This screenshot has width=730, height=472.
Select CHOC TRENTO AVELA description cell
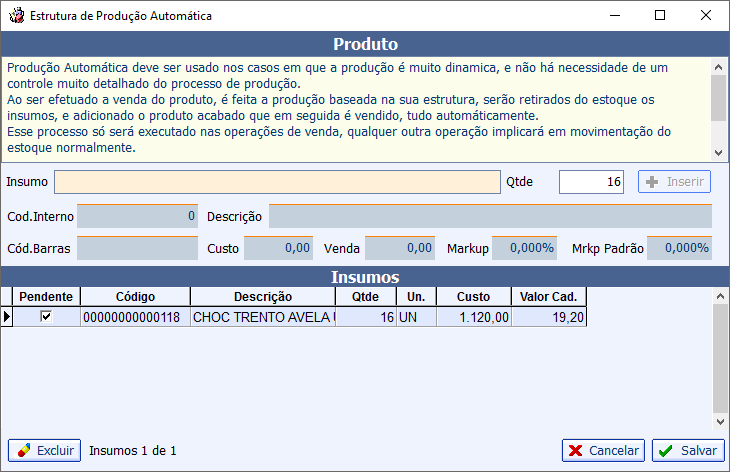coord(263,317)
